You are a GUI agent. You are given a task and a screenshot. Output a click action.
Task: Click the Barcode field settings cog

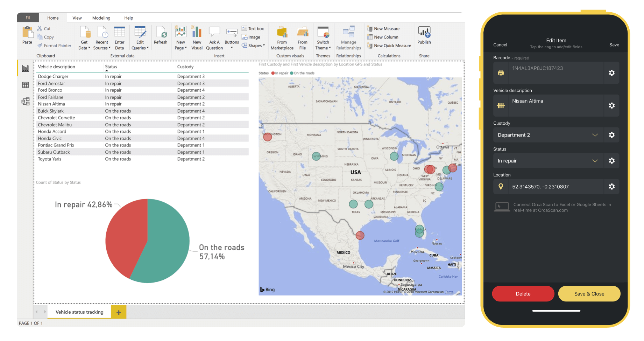click(611, 73)
